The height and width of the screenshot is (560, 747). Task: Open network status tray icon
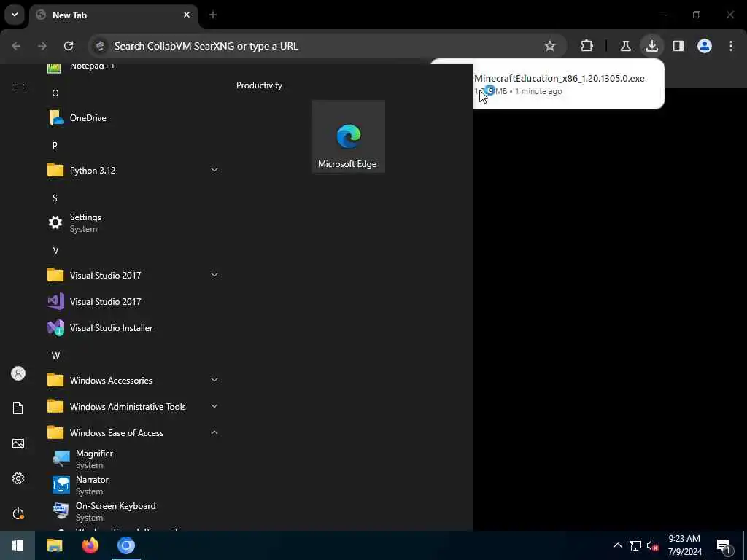635,545
